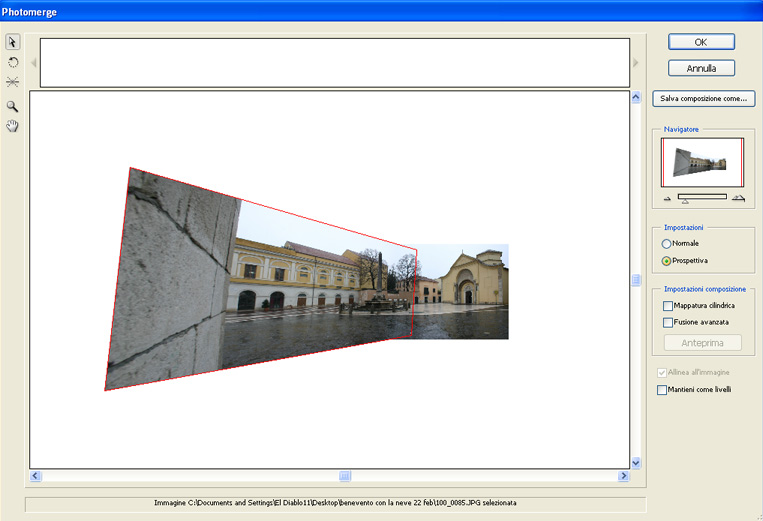Click Salva composizione come button

703,99
